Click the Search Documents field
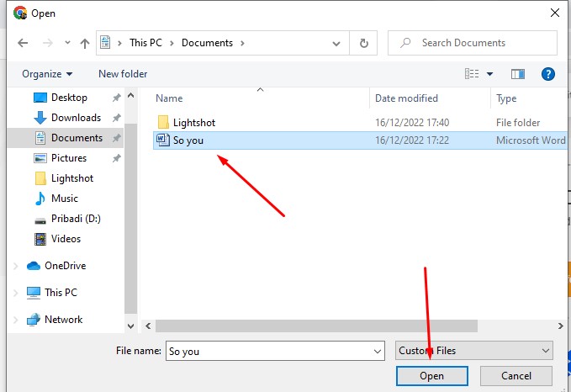The width and height of the screenshot is (571, 392). pyautogui.click(x=473, y=43)
